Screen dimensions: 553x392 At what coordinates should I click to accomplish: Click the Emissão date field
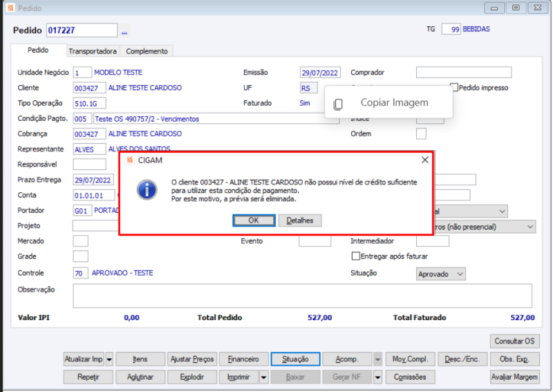pos(320,73)
